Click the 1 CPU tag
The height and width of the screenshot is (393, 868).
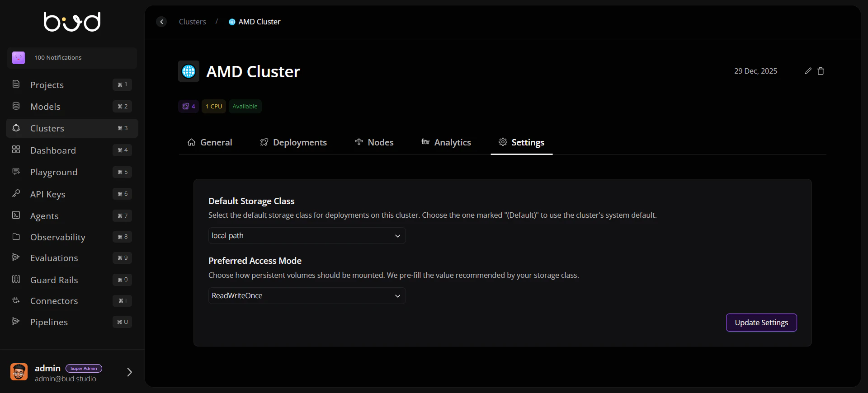point(214,106)
